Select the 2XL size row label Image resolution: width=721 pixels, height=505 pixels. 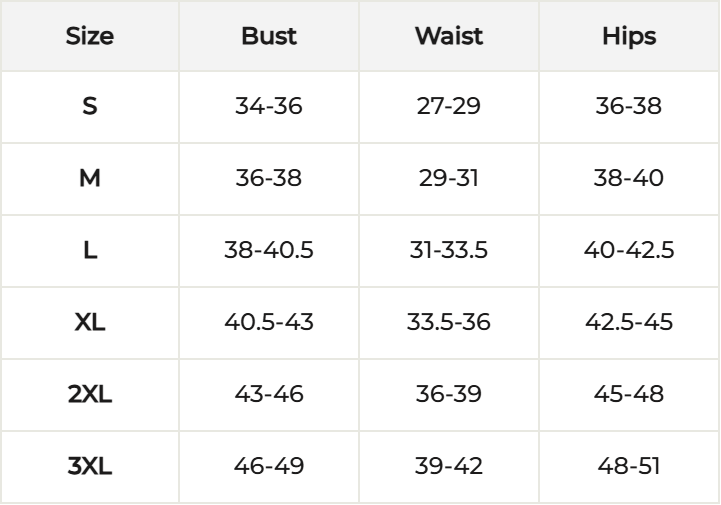pos(90,394)
